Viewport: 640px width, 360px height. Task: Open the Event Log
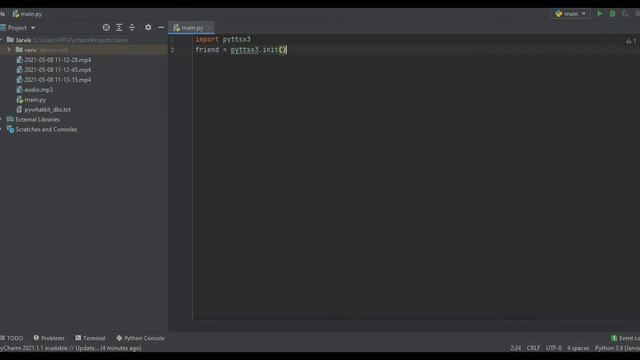[625, 338]
